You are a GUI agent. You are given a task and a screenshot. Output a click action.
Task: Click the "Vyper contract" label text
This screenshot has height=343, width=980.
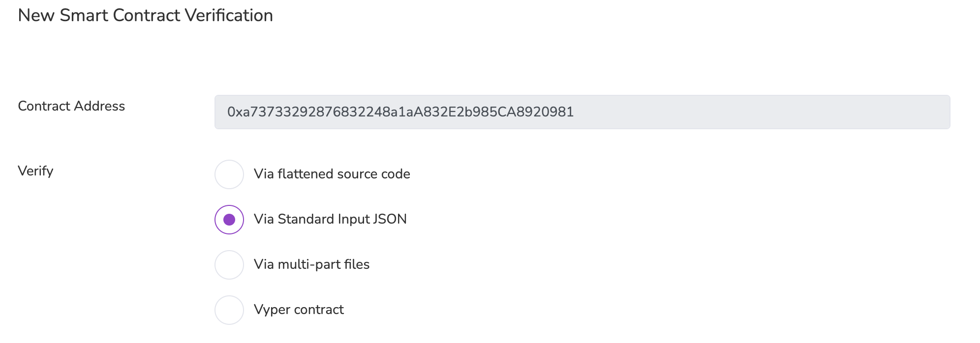click(299, 310)
